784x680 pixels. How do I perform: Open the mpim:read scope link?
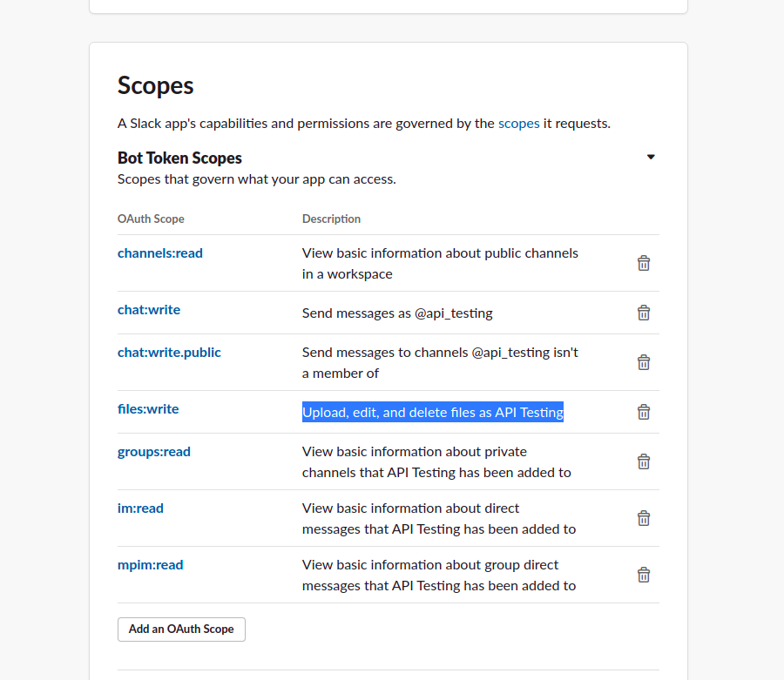[x=151, y=565]
